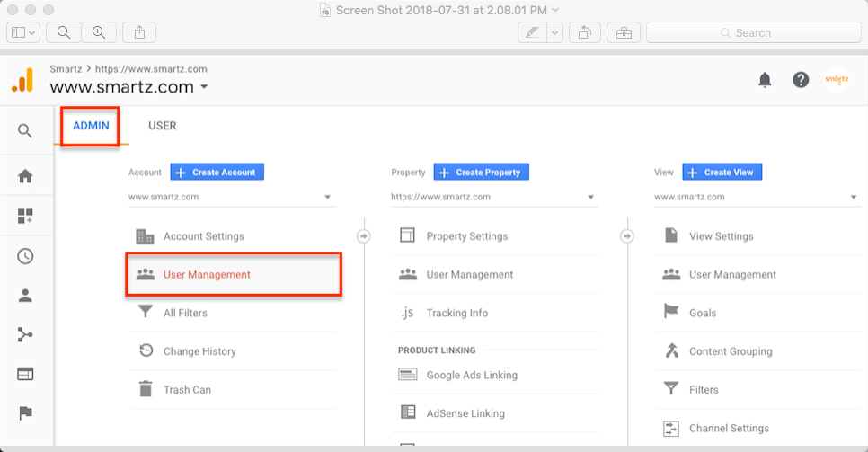Screen dimensions: 868x452
Task: Open Conversions flag icon in sidebar
Action: click(25, 413)
